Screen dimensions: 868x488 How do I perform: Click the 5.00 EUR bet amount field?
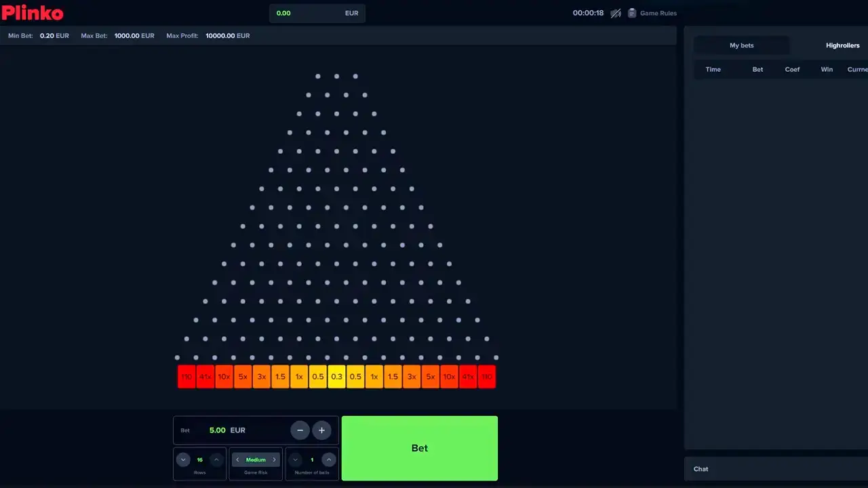pos(227,430)
